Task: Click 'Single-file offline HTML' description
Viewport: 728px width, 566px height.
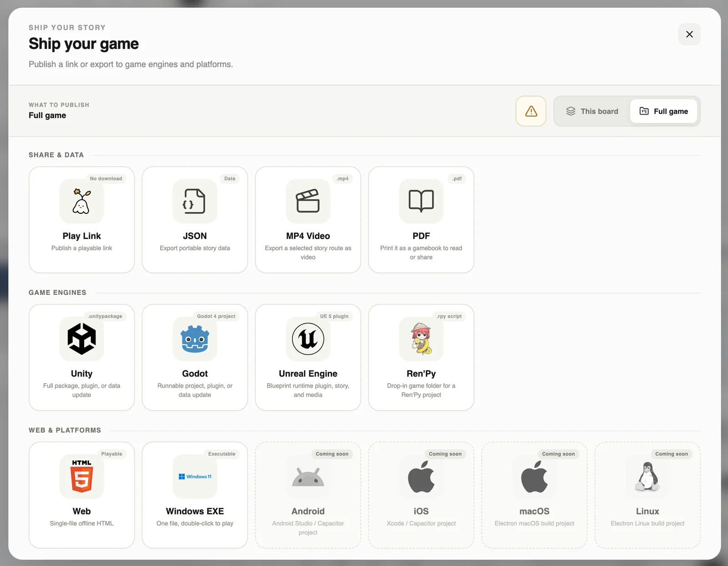Action: 82,523
